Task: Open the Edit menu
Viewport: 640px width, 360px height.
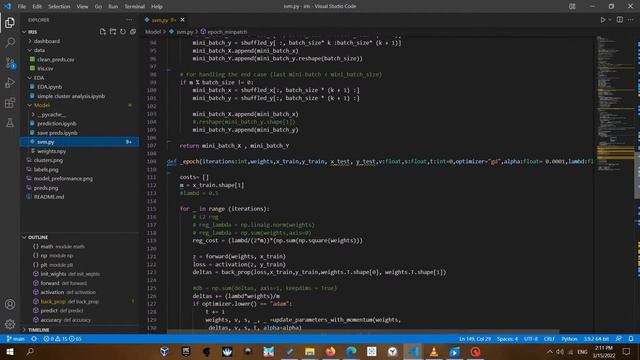Action: click(x=37, y=6)
